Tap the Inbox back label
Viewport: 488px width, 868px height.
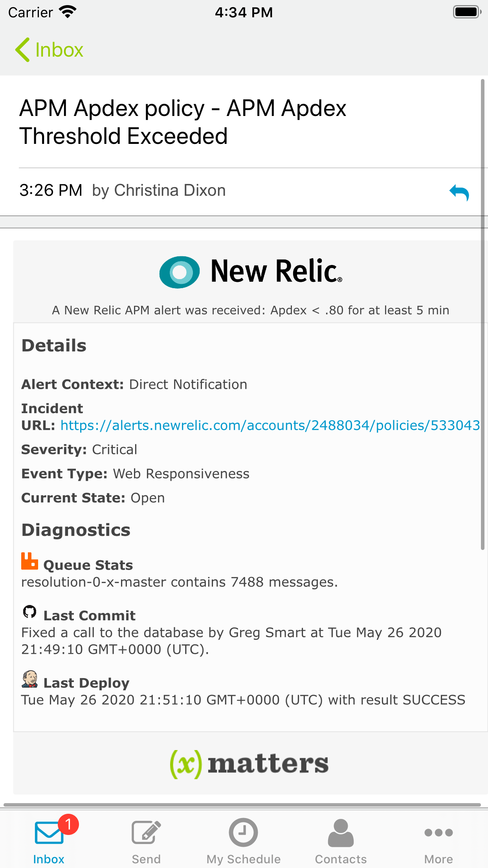tap(59, 50)
